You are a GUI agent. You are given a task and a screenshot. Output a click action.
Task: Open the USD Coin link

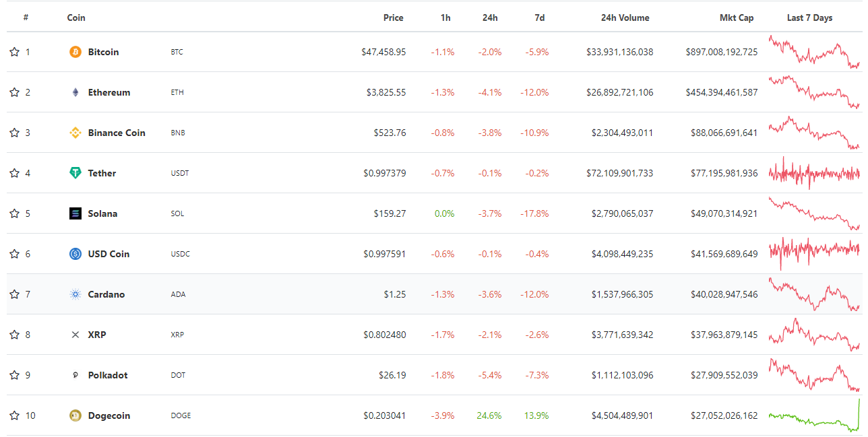(108, 254)
